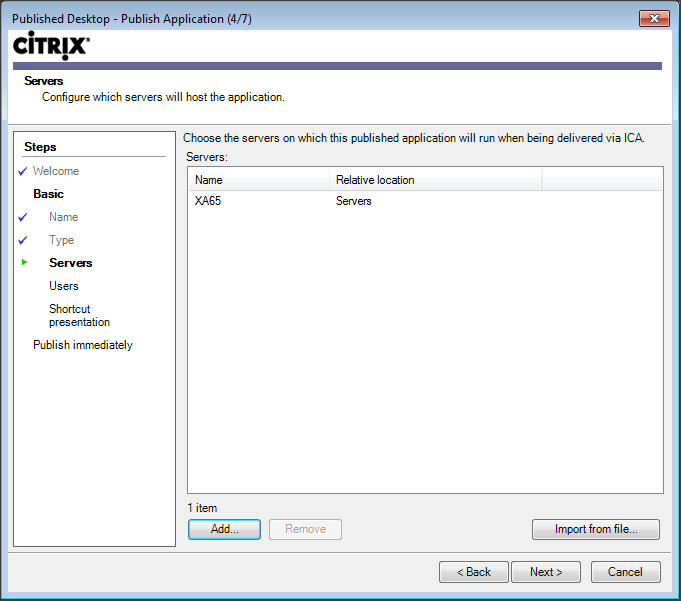The image size is (681, 601).
Task: Sort servers by Name column header
Action: [x=258, y=180]
